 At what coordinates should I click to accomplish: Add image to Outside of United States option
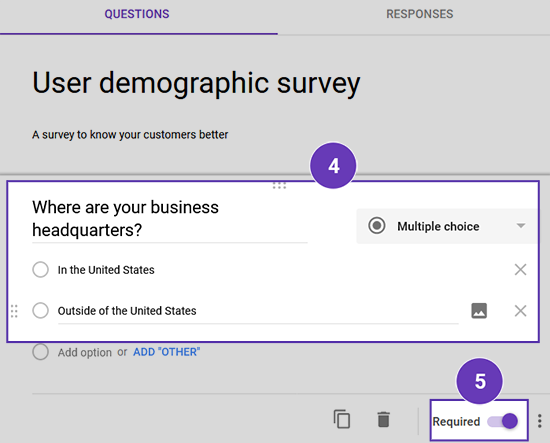[479, 311]
